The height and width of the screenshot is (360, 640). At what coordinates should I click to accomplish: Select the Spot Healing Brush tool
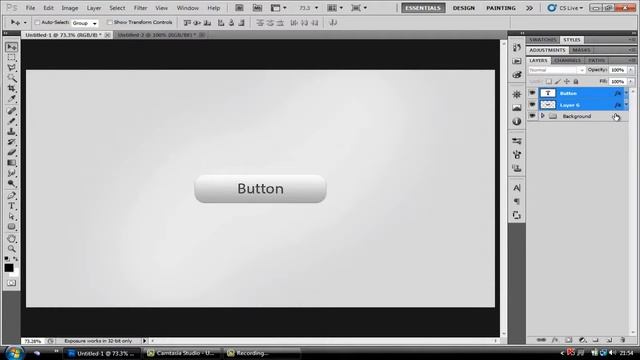[x=11, y=111]
